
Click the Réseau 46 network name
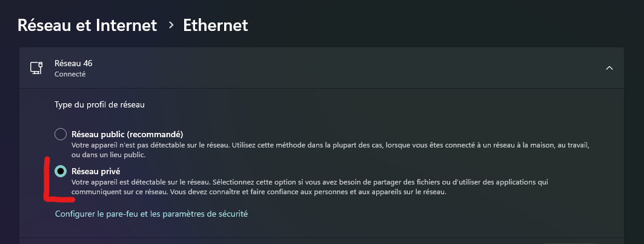(73, 63)
